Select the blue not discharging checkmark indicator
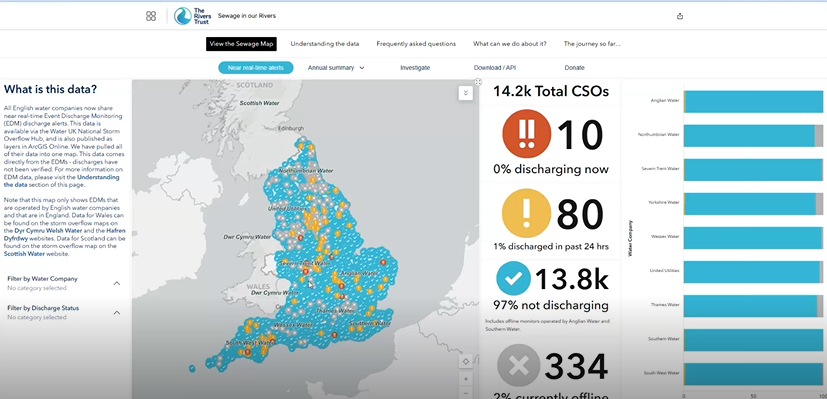The image size is (827, 399). (513, 278)
